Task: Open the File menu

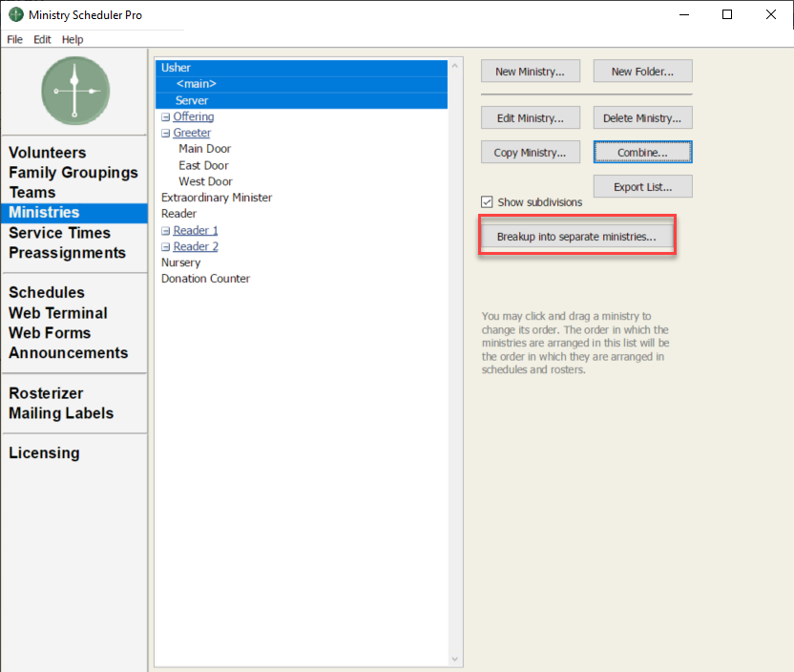Action: [14, 39]
